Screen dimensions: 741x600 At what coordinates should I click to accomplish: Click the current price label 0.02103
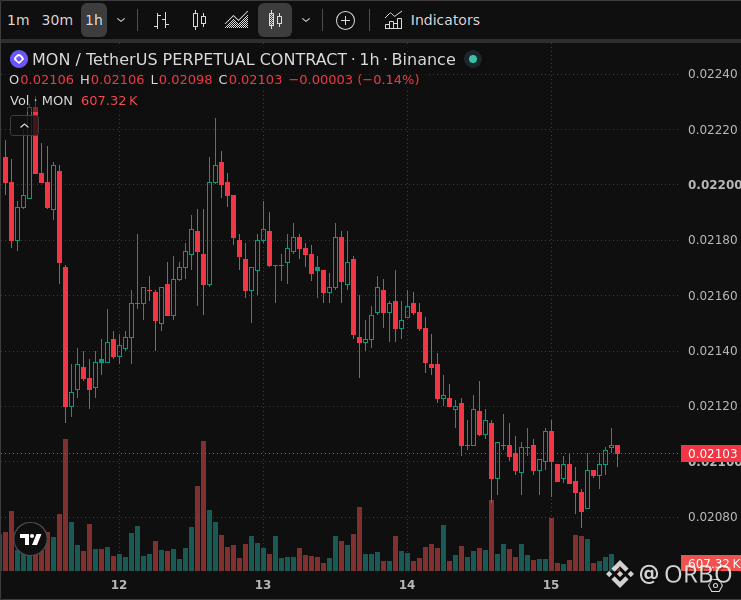(x=712, y=454)
